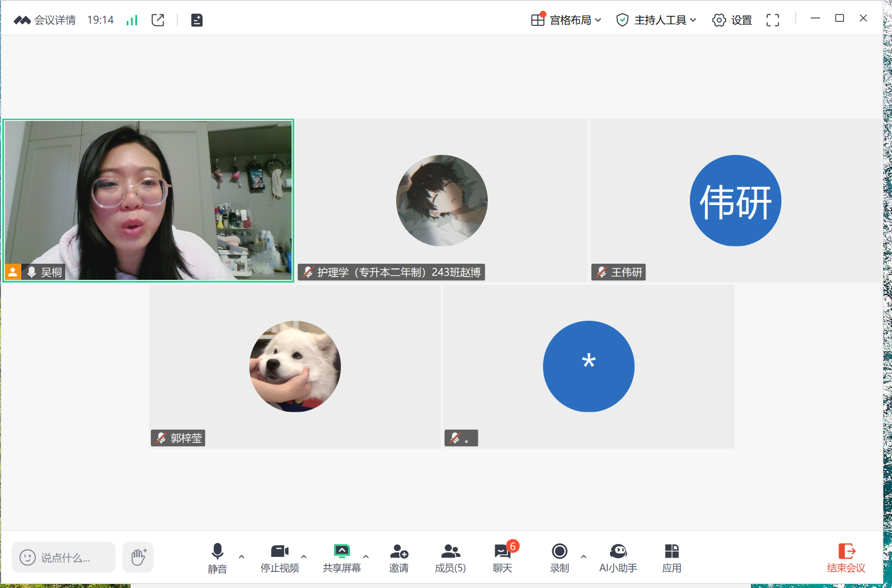892x588 pixels.
Task: Expand the audio options arrow beside 静音
Action: 241,556
